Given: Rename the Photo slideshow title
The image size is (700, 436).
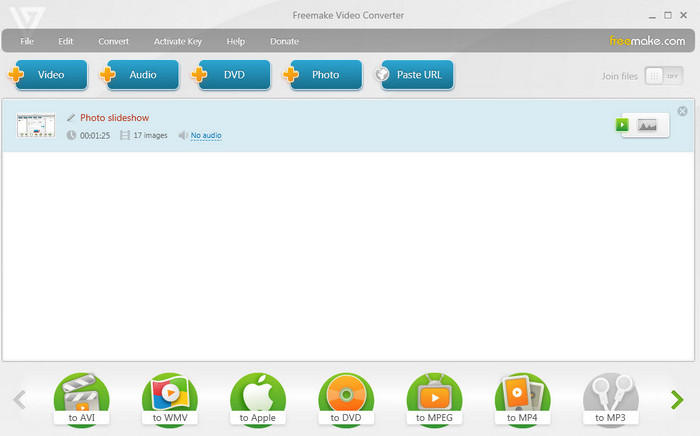Looking at the screenshot, I should pyautogui.click(x=114, y=118).
